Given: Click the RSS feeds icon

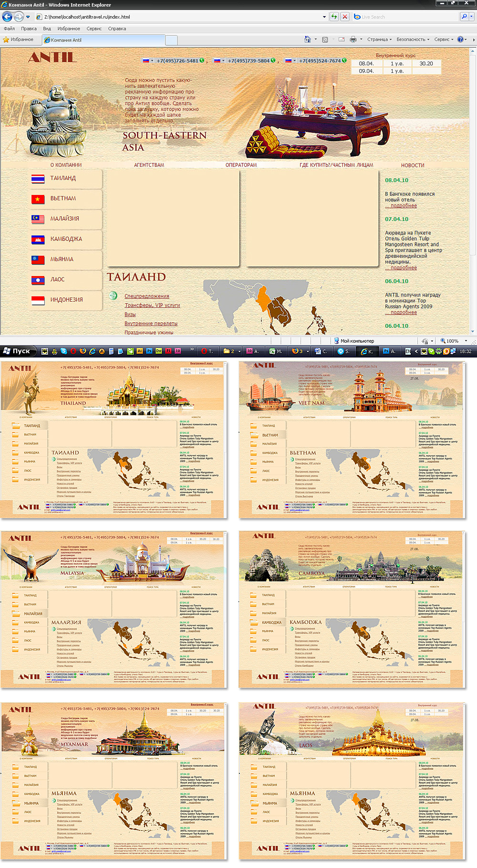Looking at the screenshot, I should 325,40.
